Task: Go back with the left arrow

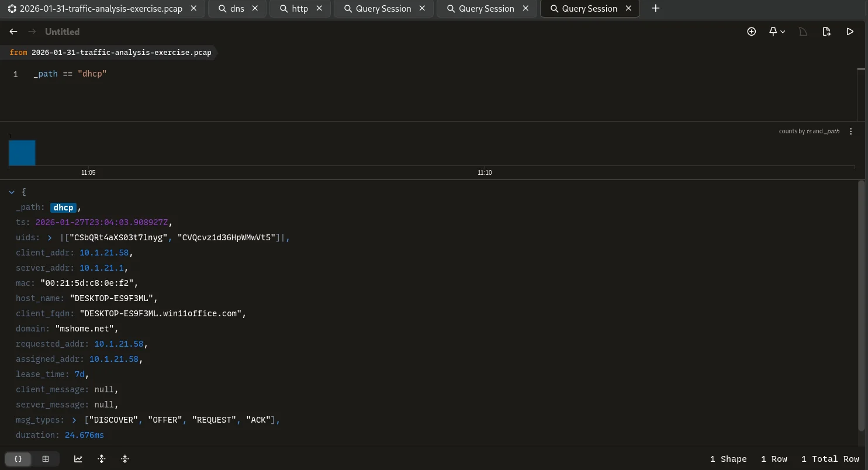Action: (13, 32)
